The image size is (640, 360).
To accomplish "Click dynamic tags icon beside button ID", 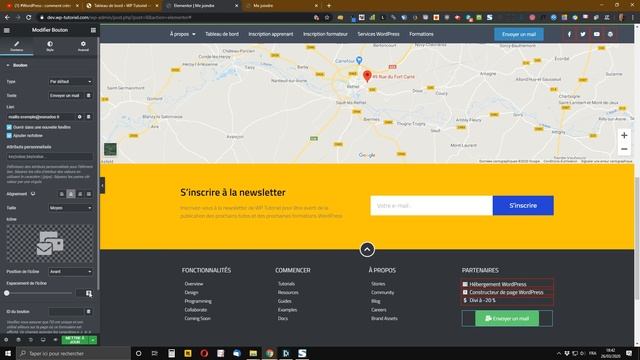I will tap(89, 312).
